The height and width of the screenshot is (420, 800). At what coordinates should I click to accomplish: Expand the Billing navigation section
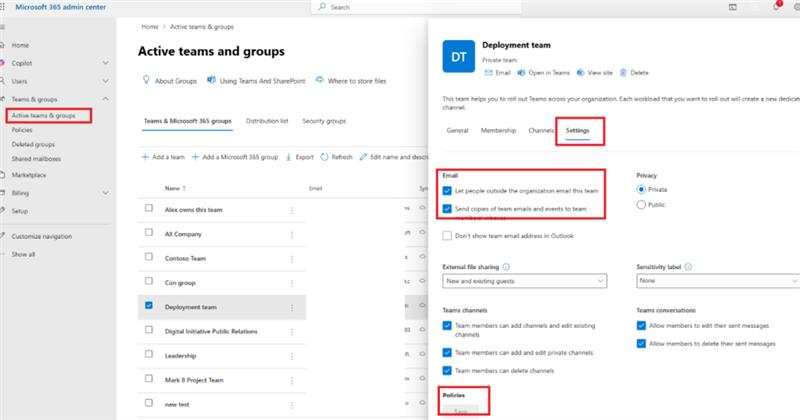106,193
